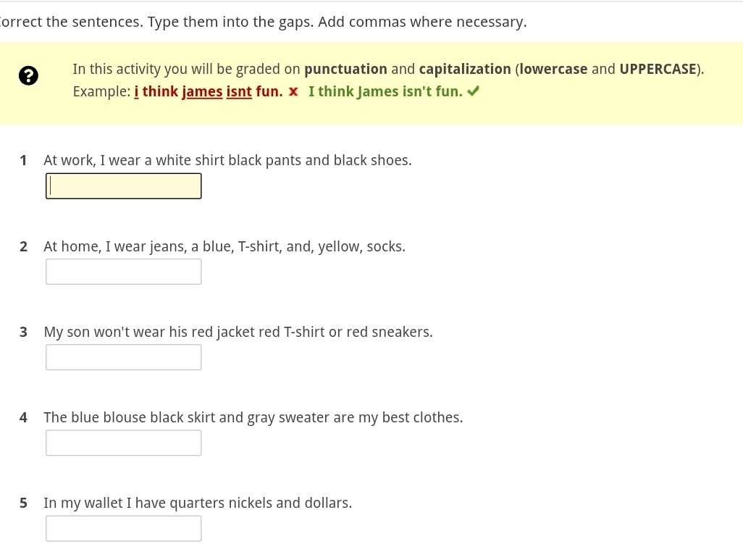Click the red X incorrect mark

click(x=293, y=92)
